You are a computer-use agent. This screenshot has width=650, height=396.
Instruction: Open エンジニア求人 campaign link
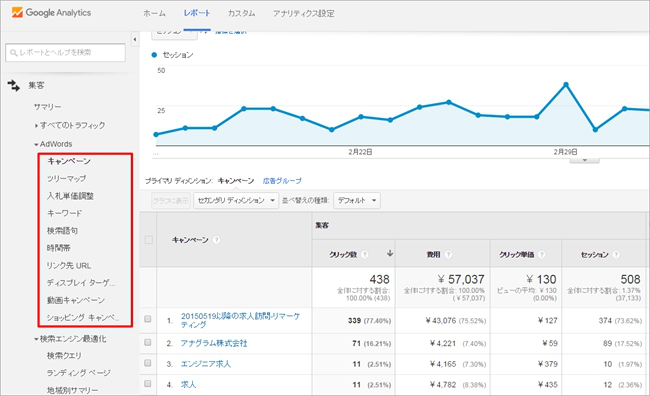pyautogui.click(x=206, y=364)
